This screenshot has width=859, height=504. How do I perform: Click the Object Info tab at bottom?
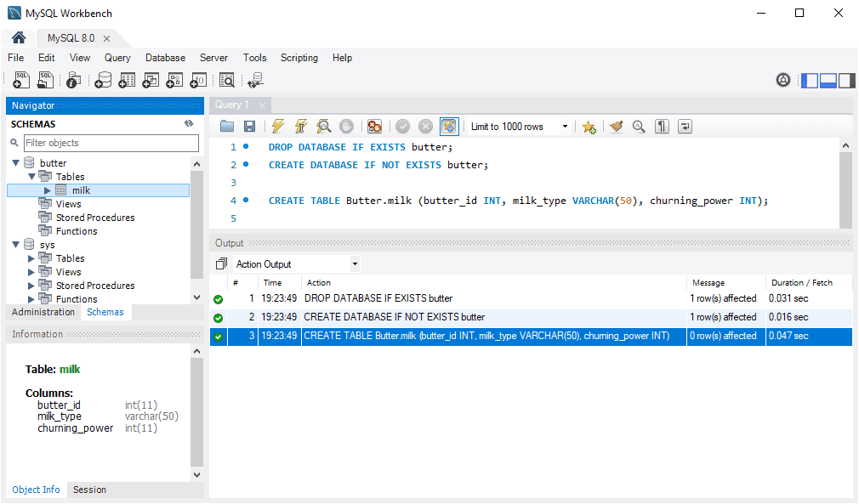pyautogui.click(x=35, y=490)
